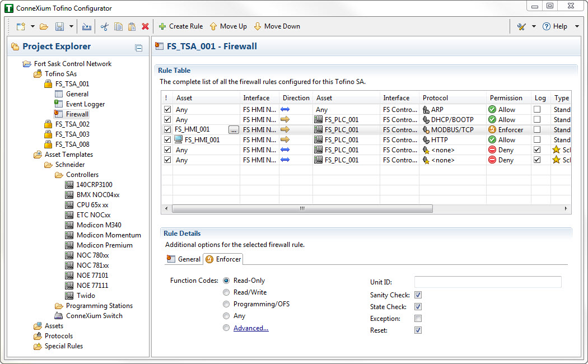This screenshot has height=364, width=588.
Task: Click the red Delete X icon
Action: (x=145, y=26)
